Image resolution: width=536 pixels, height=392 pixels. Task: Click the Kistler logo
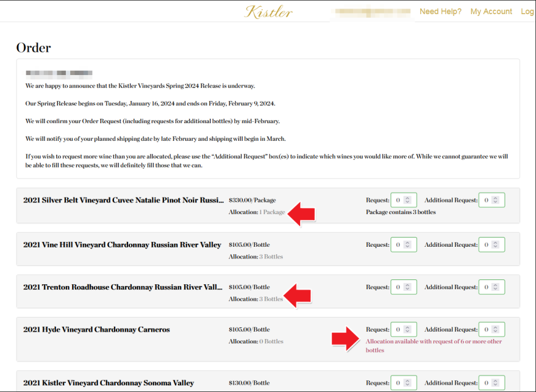269,12
